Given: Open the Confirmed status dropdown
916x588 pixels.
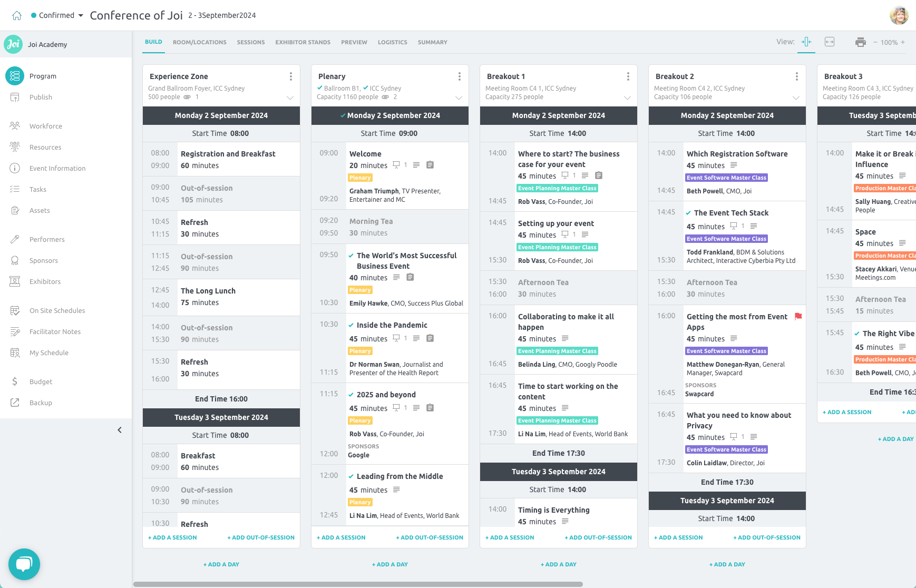Looking at the screenshot, I should pyautogui.click(x=56, y=15).
